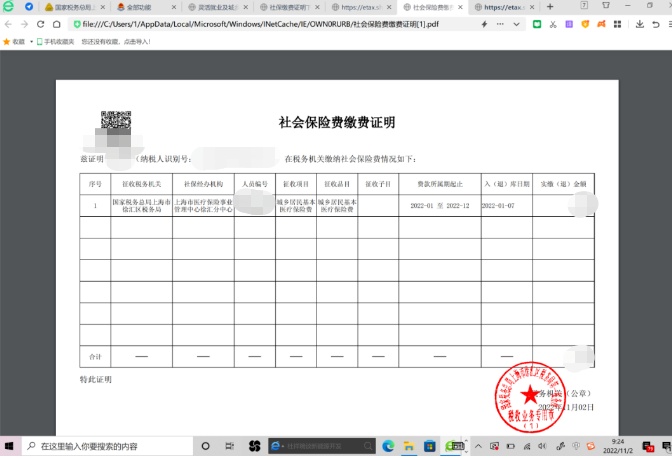This screenshot has height=458, width=672.
Task: Click the Windows taskbar search box
Action: (107, 446)
